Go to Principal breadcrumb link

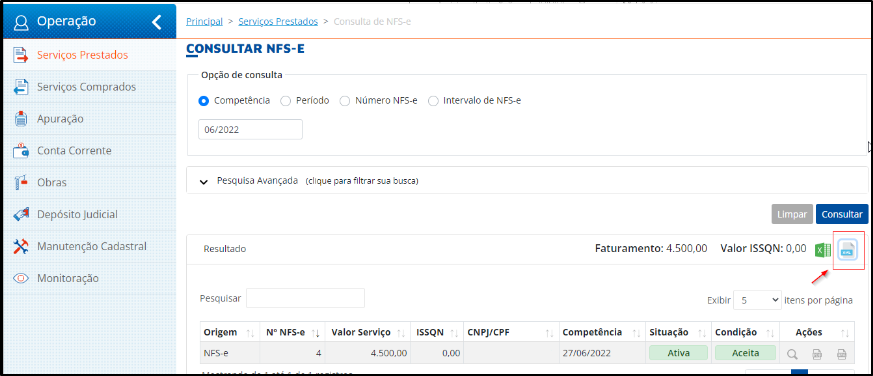[x=204, y=22]
